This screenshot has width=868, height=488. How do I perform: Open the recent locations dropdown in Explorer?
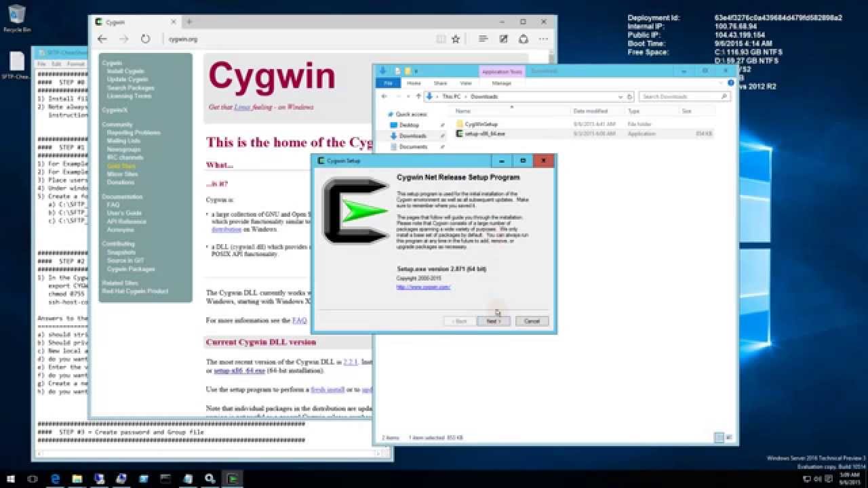point(409,96)
